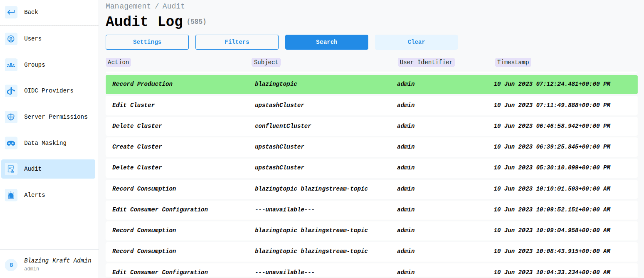This screenshot has width=644, height=278.
Task: Click the Blazing Kraft Admin avatar
Action: (x=11, y=265)
